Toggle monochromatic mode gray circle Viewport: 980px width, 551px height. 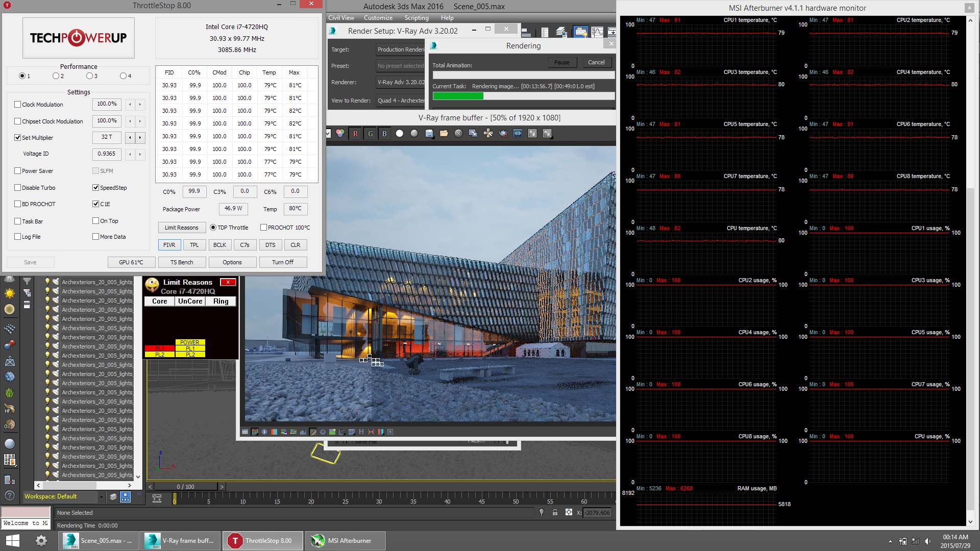click(x=414, y=134)
